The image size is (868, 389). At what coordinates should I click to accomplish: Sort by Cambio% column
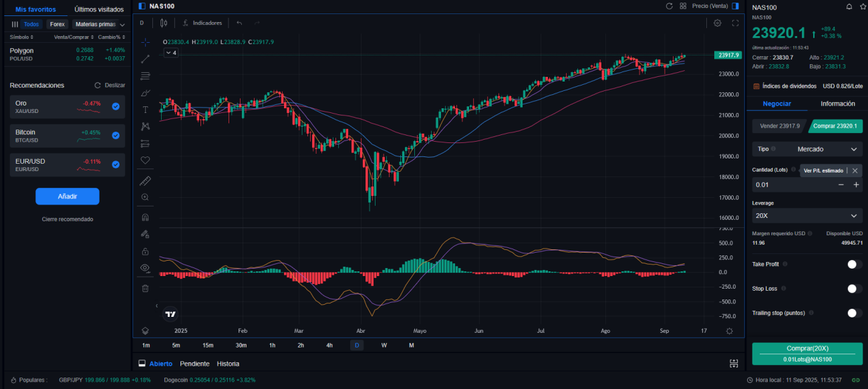click(111, 37)
